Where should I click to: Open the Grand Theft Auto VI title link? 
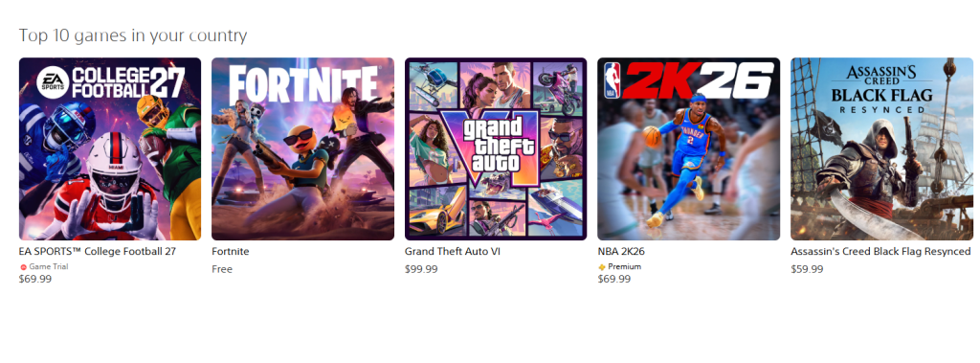pos(453,252)
